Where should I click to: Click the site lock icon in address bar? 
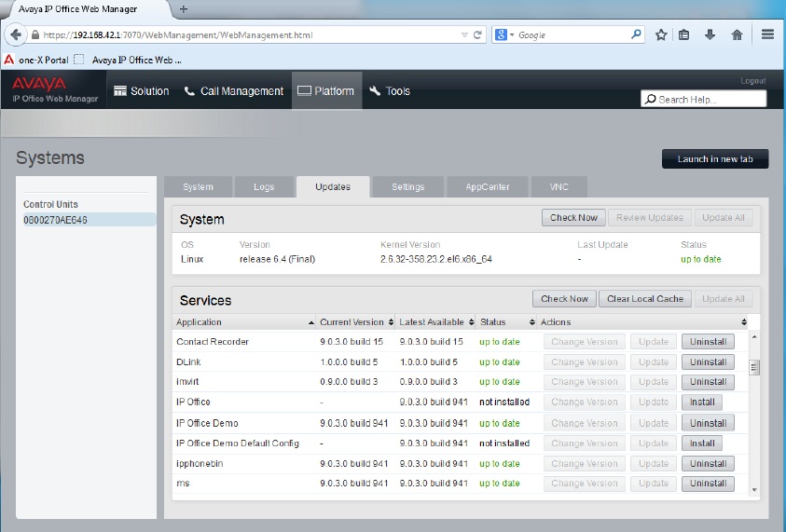tap(35, 35)
